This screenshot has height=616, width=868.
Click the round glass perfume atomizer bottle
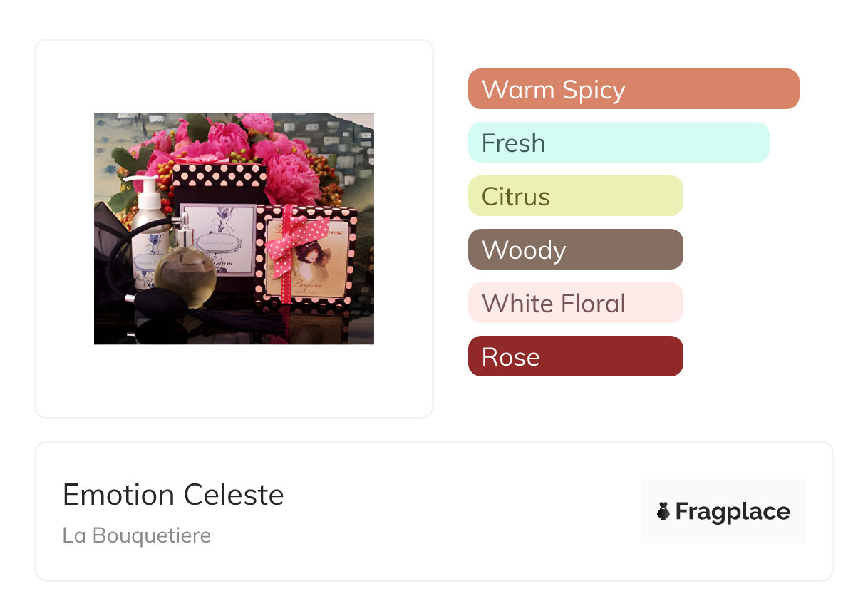(x=184, y=274)
